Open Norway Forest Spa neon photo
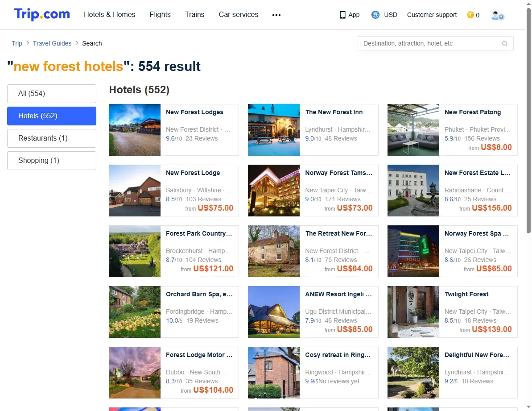 click(x=413, y=252)
